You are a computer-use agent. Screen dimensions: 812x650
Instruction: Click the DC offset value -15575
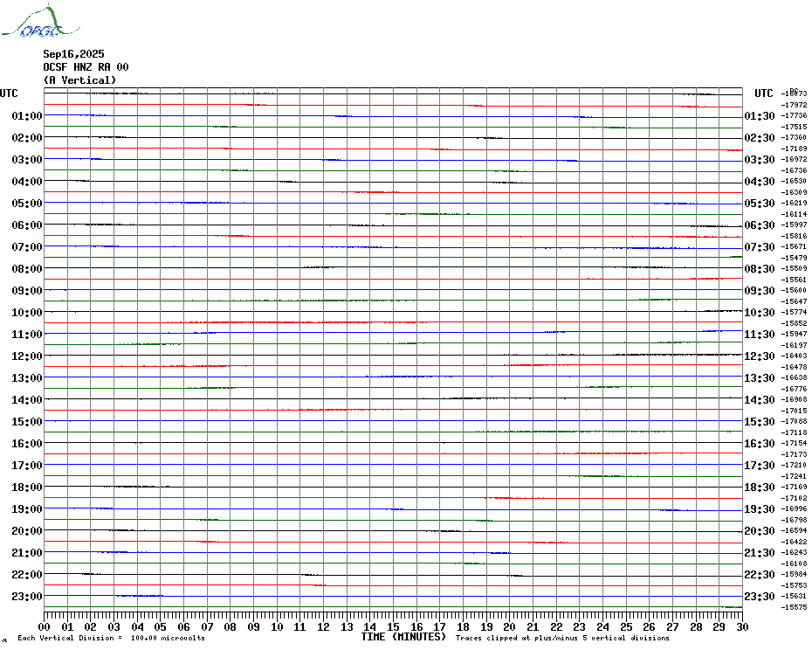(795, 607)
